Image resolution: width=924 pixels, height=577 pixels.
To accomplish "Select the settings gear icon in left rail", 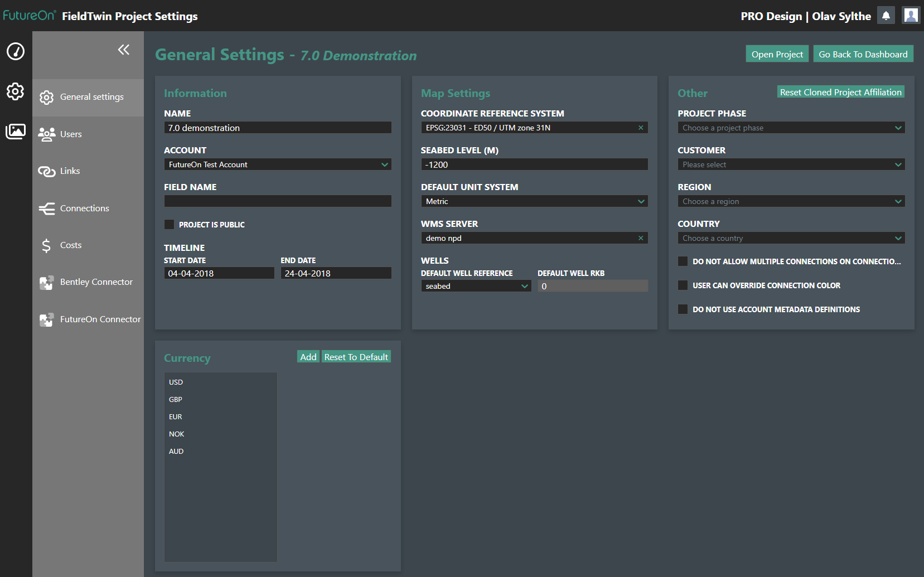I will pos(16,91).
